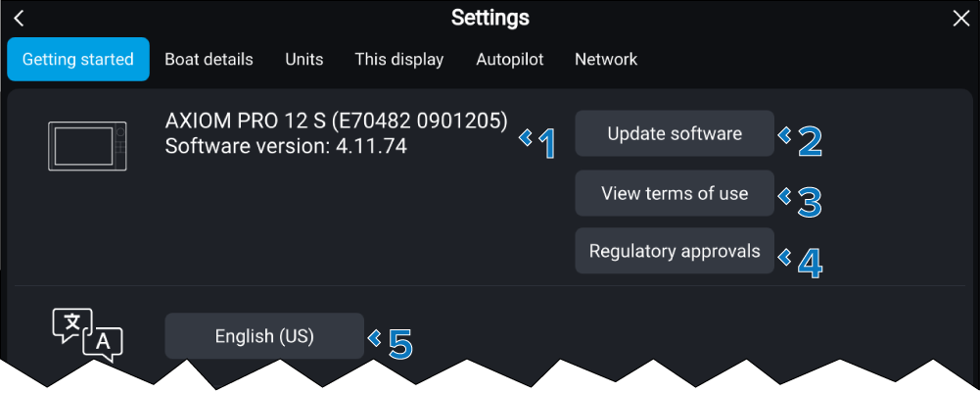
Task: Select the Autopilot tab
Action: coord(510,60)
